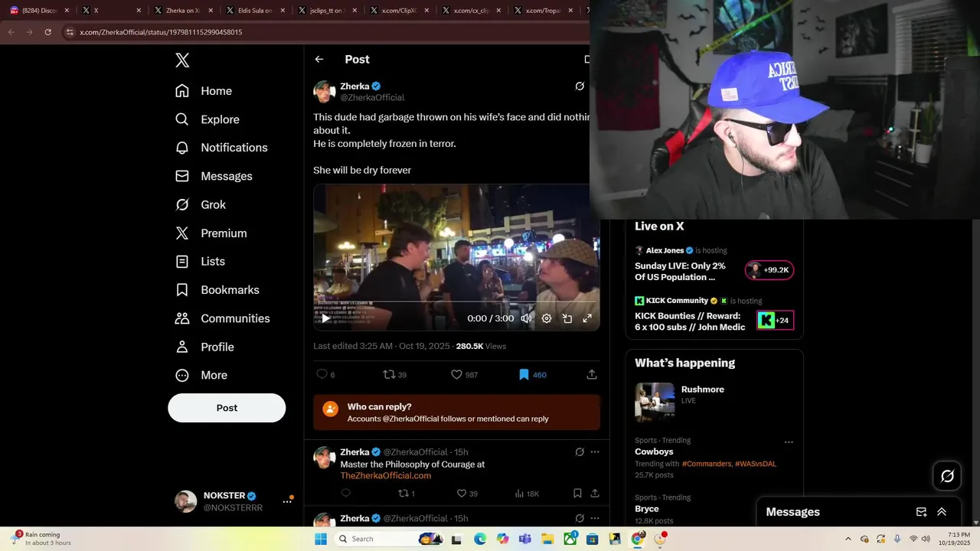Image resolution: width=980 pixels, height=551 pixels.
Task: Open NOKSTER account menu dots
Action: click(288, 501)
